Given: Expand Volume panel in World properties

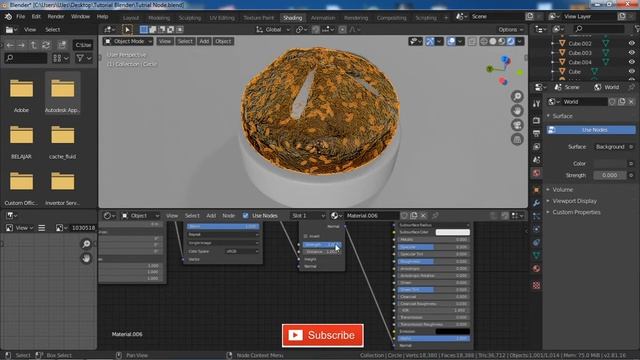Looking at the screenshot, I should click(x=562, y=190).
